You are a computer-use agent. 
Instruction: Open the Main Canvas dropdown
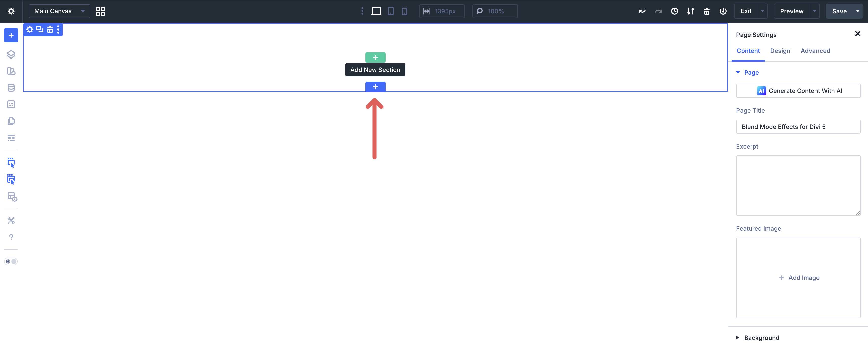tap(83, 11)
